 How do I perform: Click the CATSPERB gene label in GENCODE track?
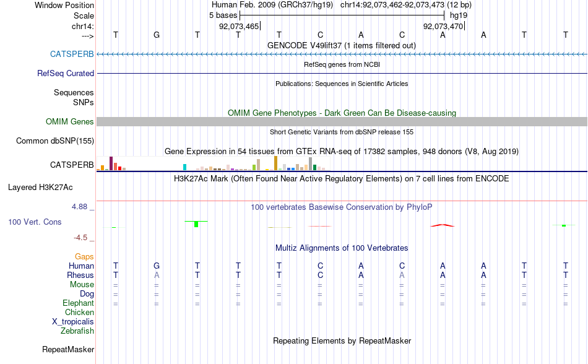click(x=72, y=54)
